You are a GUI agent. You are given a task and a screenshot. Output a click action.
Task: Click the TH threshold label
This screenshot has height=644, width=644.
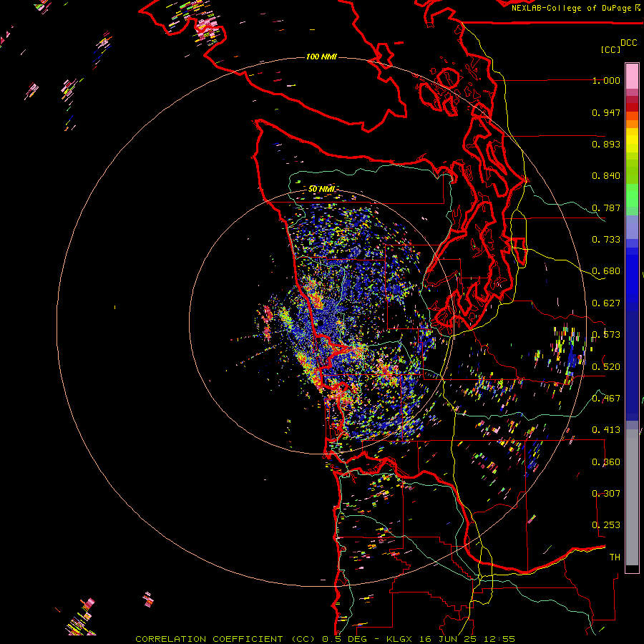tap(615, 557)
